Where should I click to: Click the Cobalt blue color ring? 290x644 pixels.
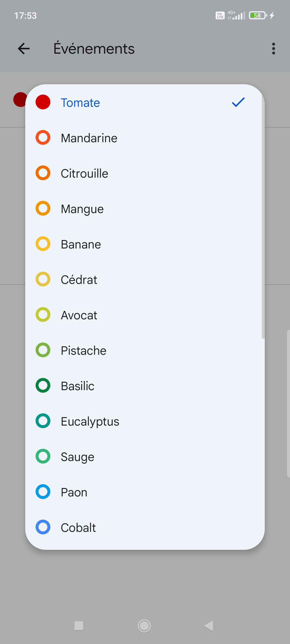tap(43, 527)
